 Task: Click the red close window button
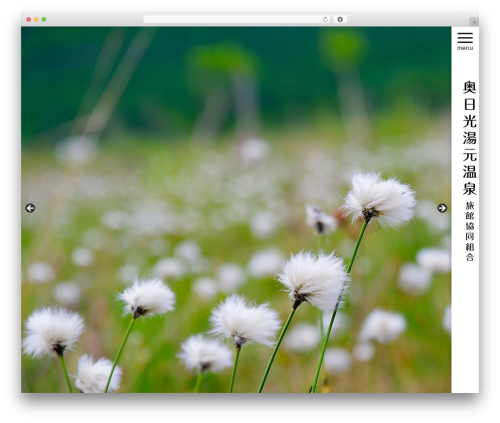[x=29, y=20]
